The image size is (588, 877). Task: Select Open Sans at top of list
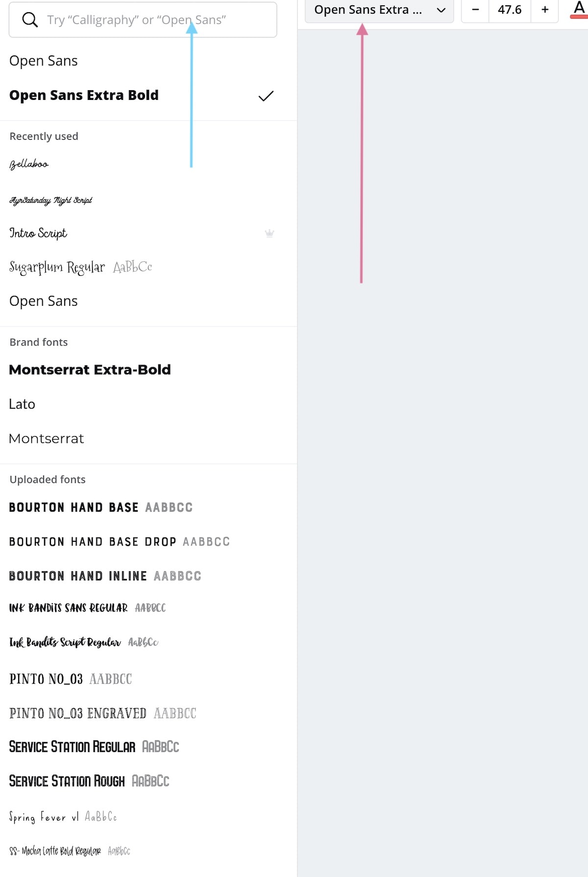point(44,61)
